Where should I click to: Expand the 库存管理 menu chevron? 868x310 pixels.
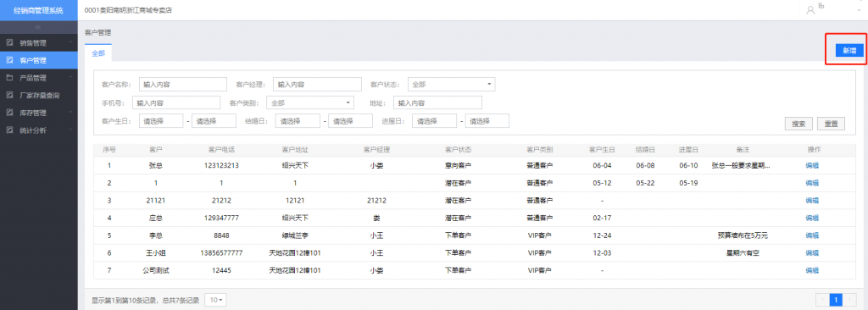[70, 113]
